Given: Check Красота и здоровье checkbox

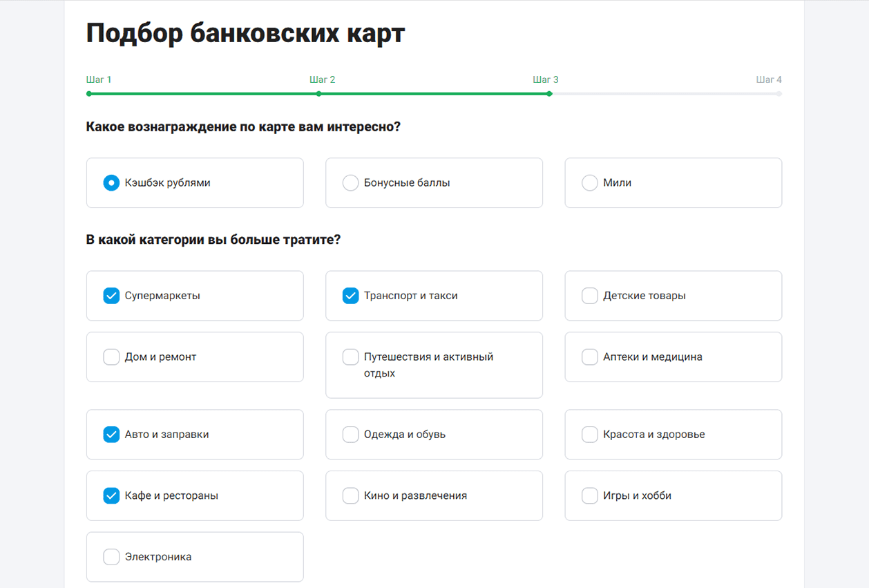Looking at the screenshot, I should coord(589,435).
